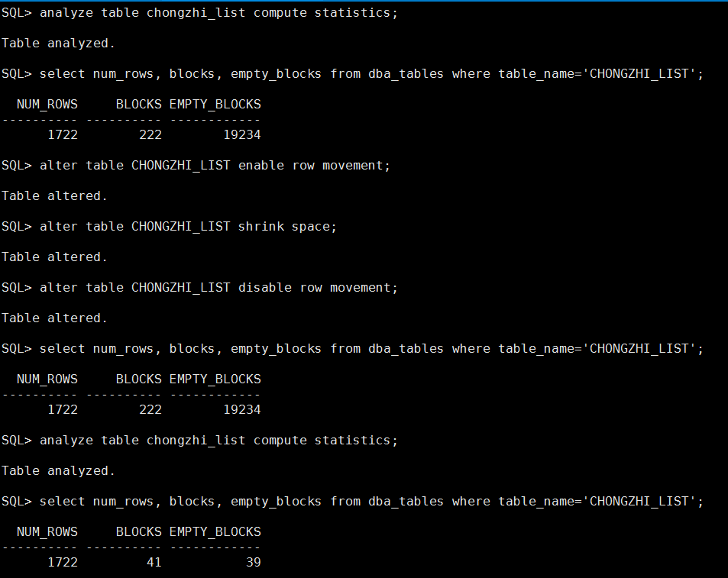Click the first NUM_ROWS column header
Image resolution: width=728 pixels, height=578 pixels.
tap(47, 105)
